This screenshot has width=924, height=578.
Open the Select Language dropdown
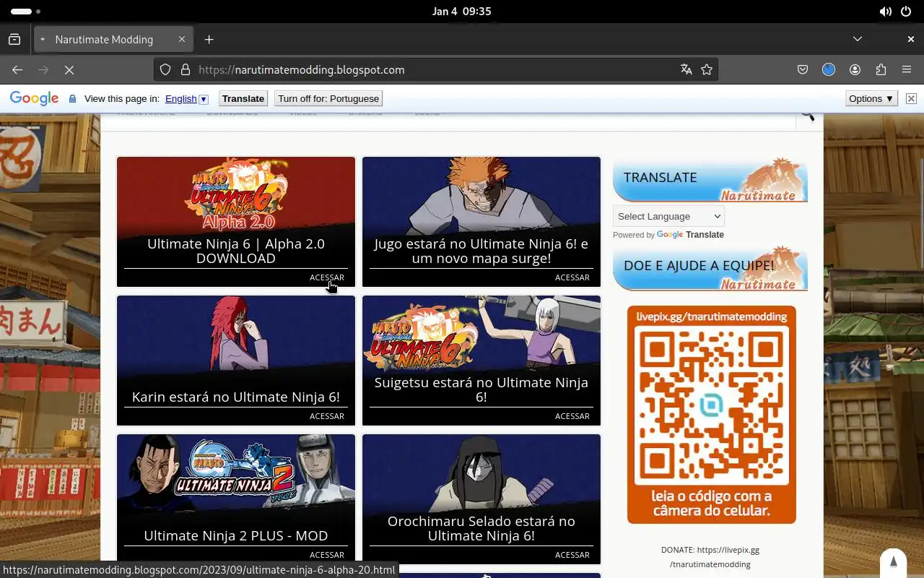click(668, 216)
